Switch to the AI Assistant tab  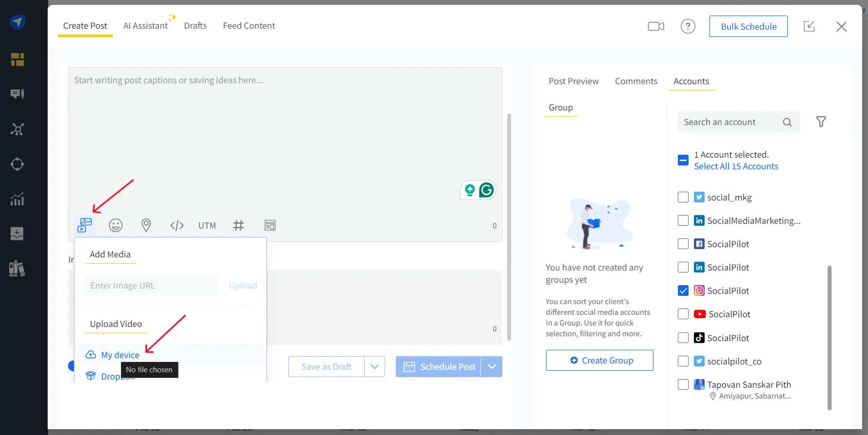145,26
